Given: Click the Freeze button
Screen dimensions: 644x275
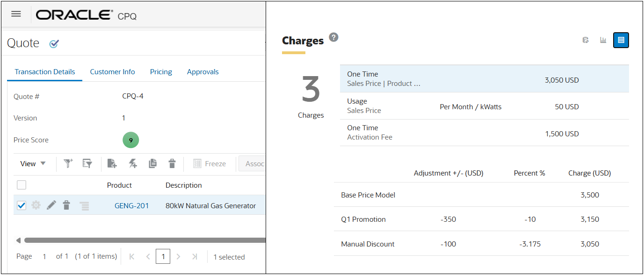Looking at the screenshot, I should click(210, 164).
